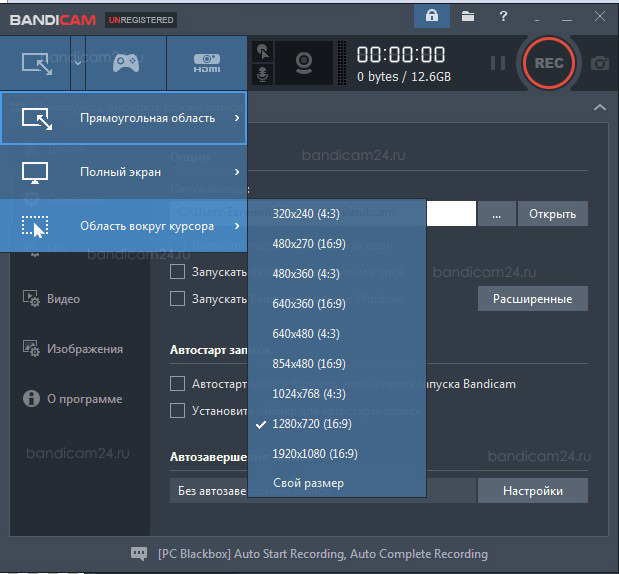Enable the Автостарт recording checkbox
619x574 pixels.
click(x=177, y=383)
